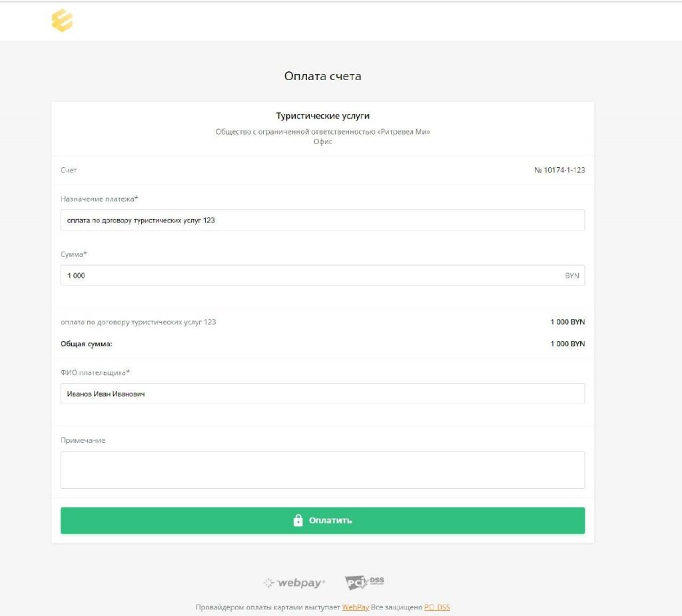Click into the Сумма amount field
The image size is (682, 616).
[x=306, y=276]
